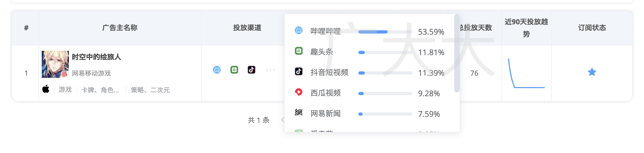Click the 7.59% value
This screenshot has width=644, height=153.
tap(429, 114)
